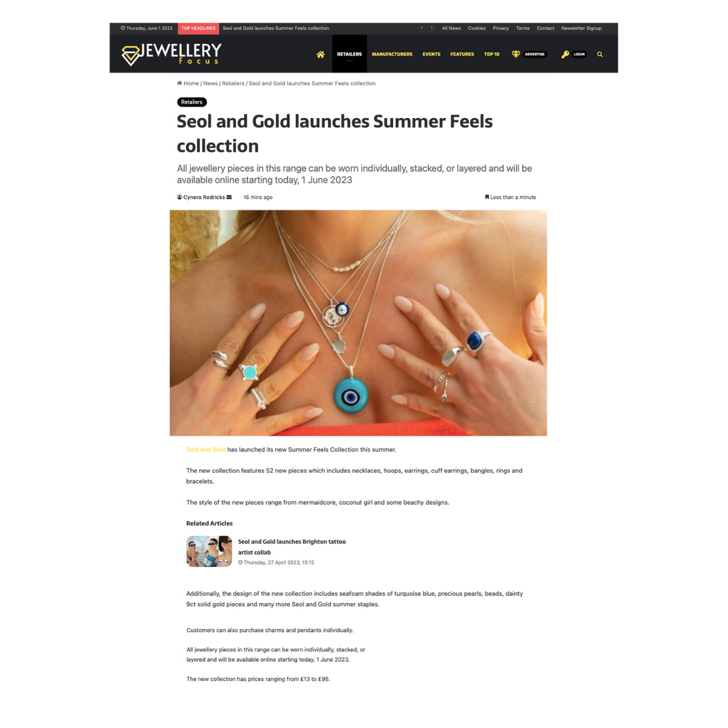Click the home icon in navbar
The height and width of the screenshot is (728, 728).
[x=321, y=54]
